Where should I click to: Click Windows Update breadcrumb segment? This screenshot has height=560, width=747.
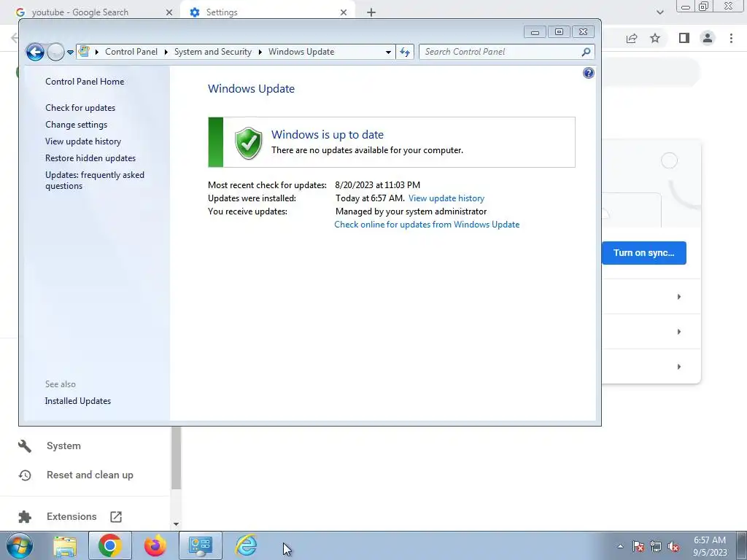click(301, 52)
